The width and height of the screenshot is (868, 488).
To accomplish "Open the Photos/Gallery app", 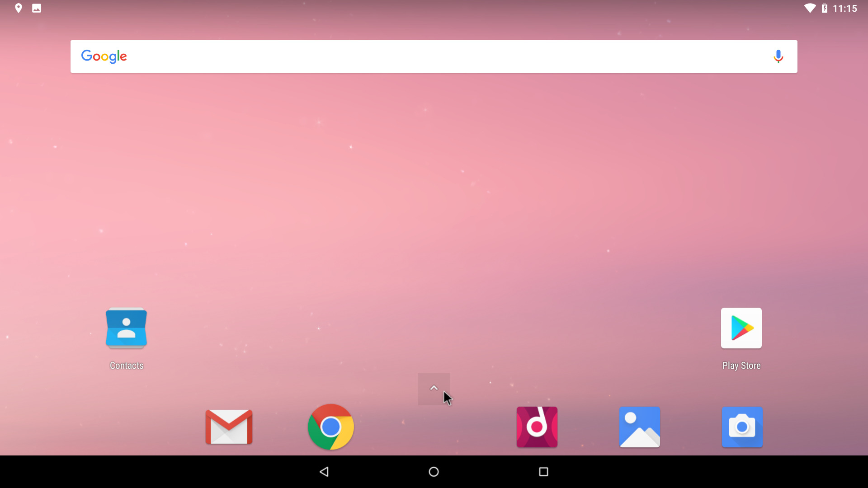I will click(x=639, y=427).
